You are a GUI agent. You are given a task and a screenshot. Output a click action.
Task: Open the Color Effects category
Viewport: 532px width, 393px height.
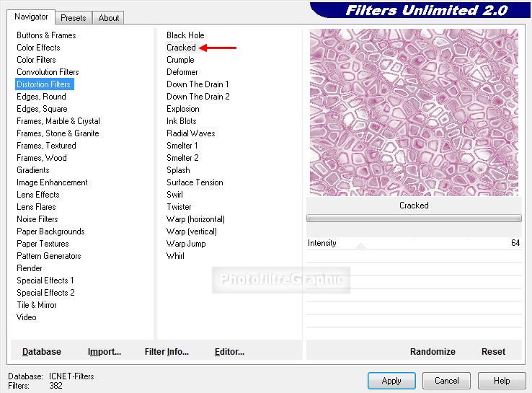click(x=38, y=48)
